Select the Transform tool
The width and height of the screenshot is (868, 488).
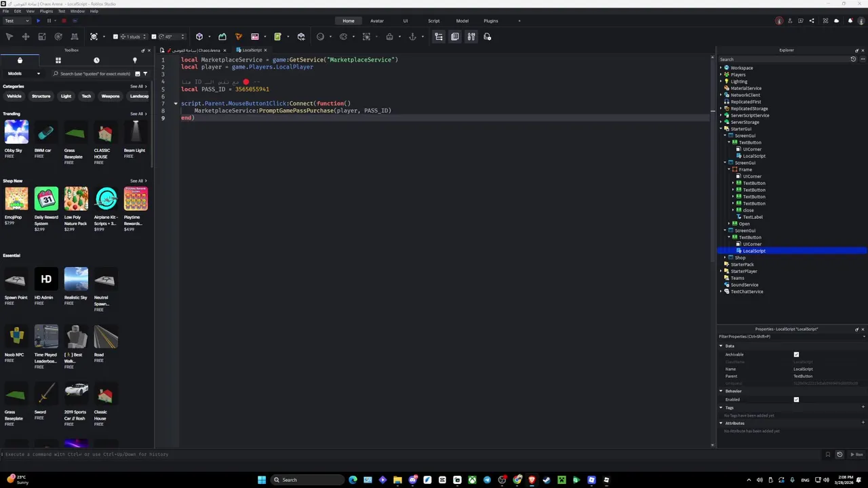tap(75, 37)
